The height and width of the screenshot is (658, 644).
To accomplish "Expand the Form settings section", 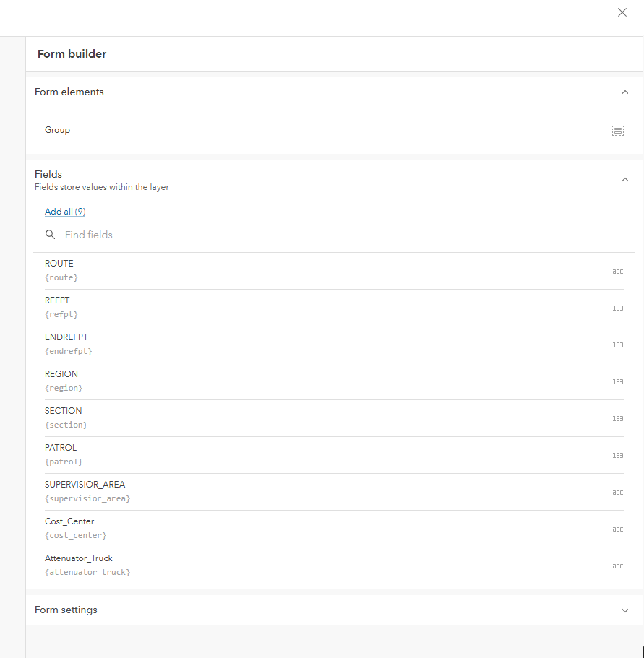I will click(624, 610).
